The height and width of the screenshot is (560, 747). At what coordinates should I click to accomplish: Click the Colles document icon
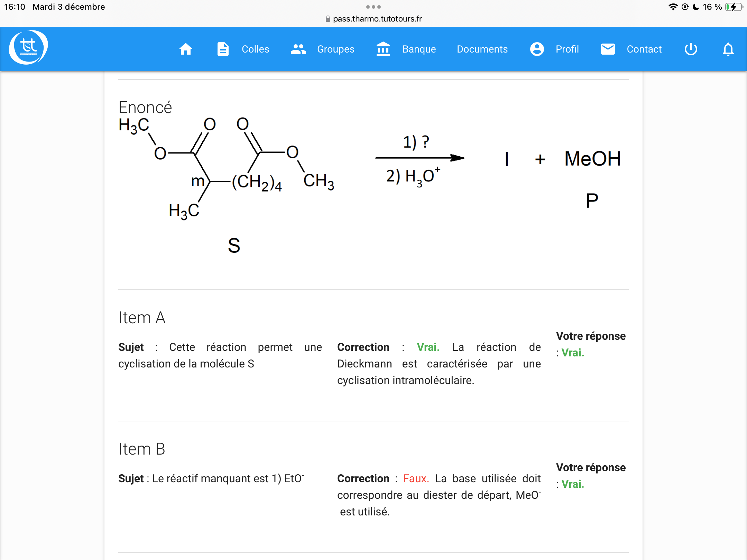point(223,49)
